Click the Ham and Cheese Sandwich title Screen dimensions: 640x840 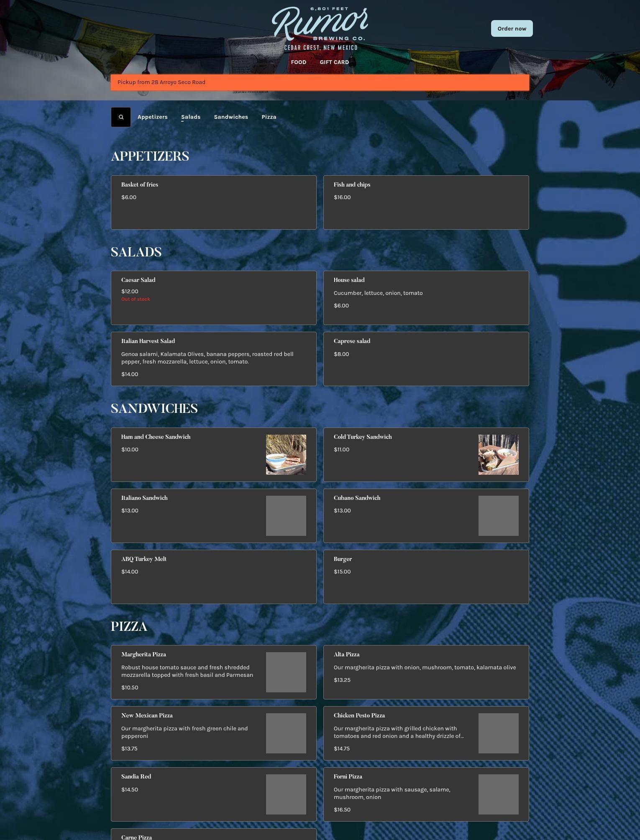pos(156,437)
